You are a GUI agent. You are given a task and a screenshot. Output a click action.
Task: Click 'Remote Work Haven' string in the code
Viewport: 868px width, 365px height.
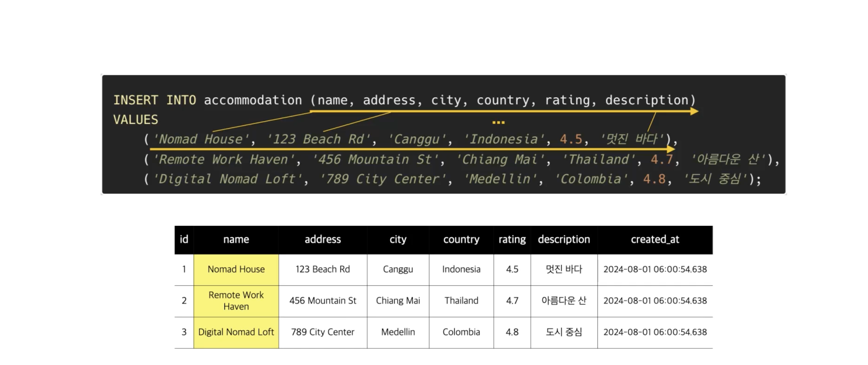tap(224, 159)
